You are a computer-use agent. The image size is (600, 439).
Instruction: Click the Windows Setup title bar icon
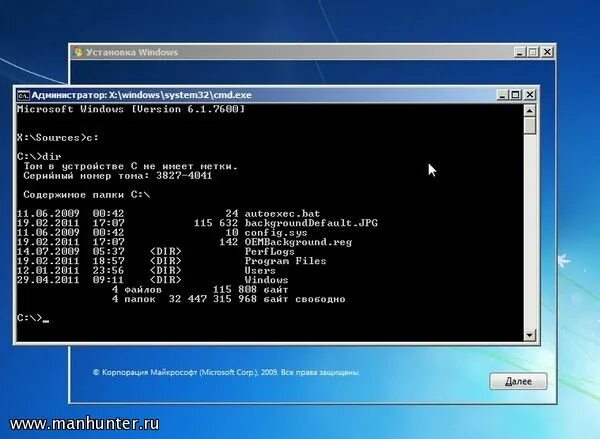click(x=78, y=52)
